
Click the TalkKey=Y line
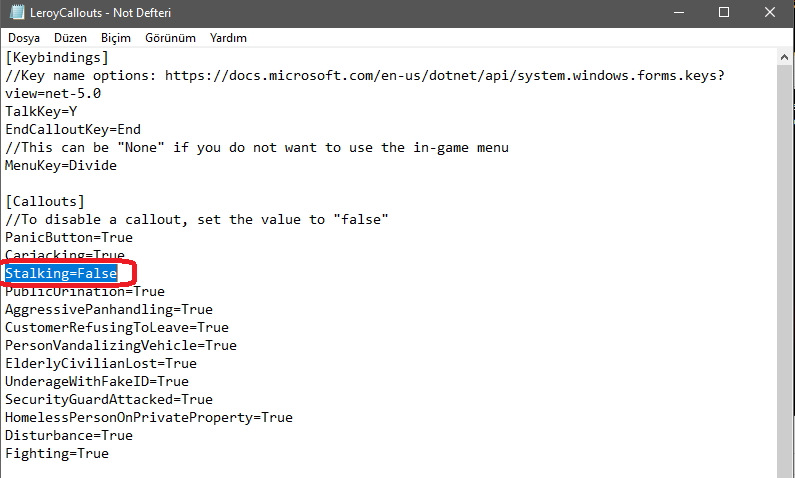41,111
